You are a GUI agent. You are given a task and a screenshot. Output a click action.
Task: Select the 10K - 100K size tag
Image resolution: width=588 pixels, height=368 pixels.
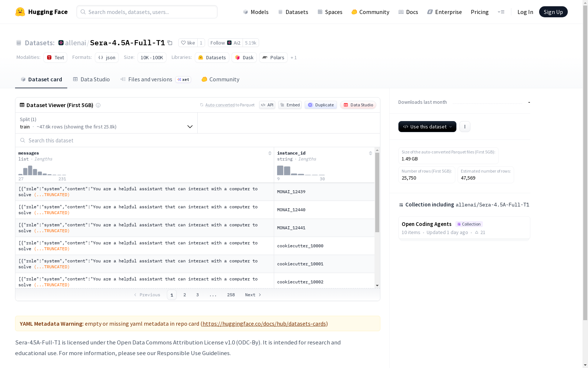tap(152, 57)
